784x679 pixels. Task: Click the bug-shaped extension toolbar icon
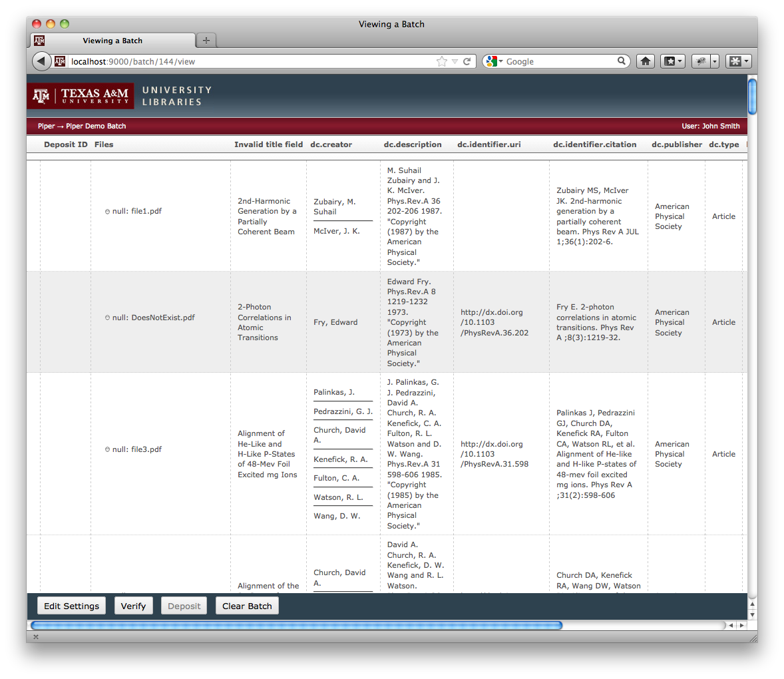(701, 61)
